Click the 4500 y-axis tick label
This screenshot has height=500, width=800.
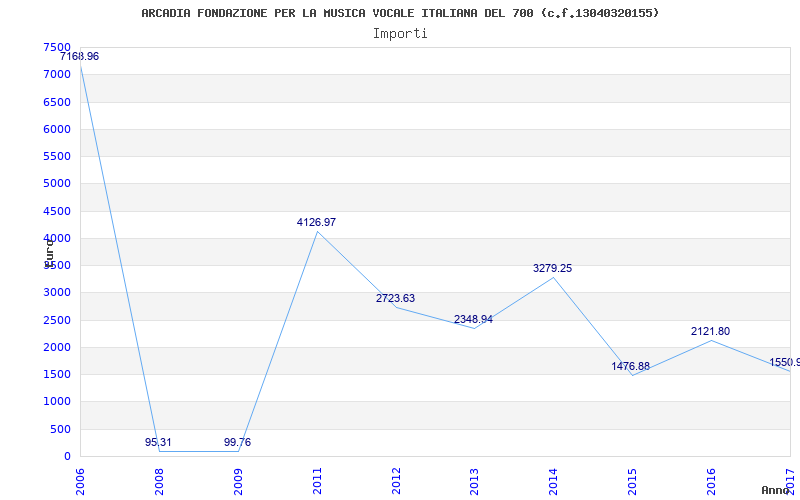click(x=57, y=211)
